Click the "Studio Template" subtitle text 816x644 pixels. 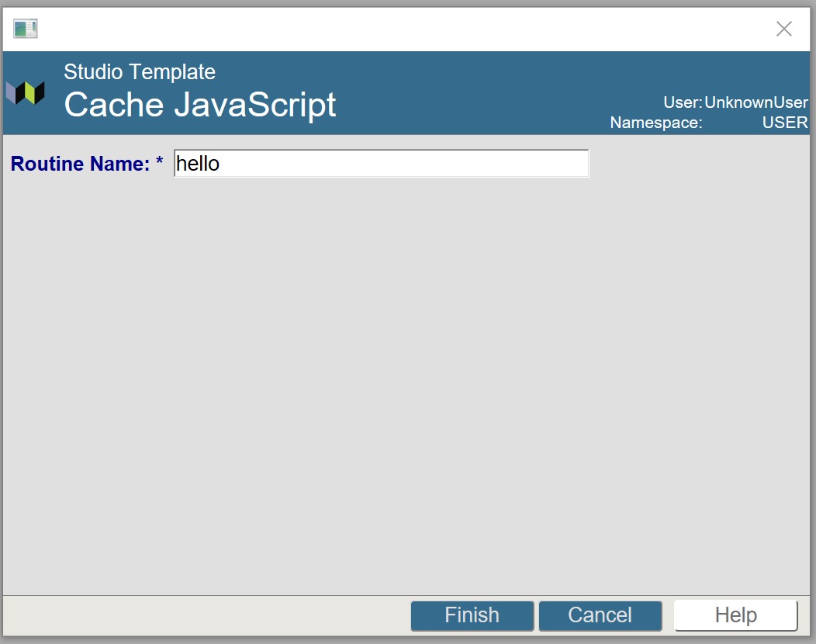pos(140,72)
